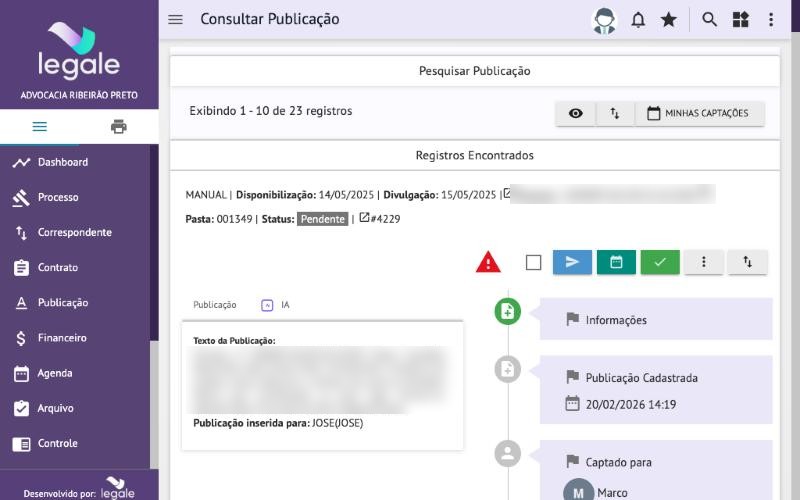Click the teal calendar schedule button
Screen dimensions: 800x500
(616, 262)
